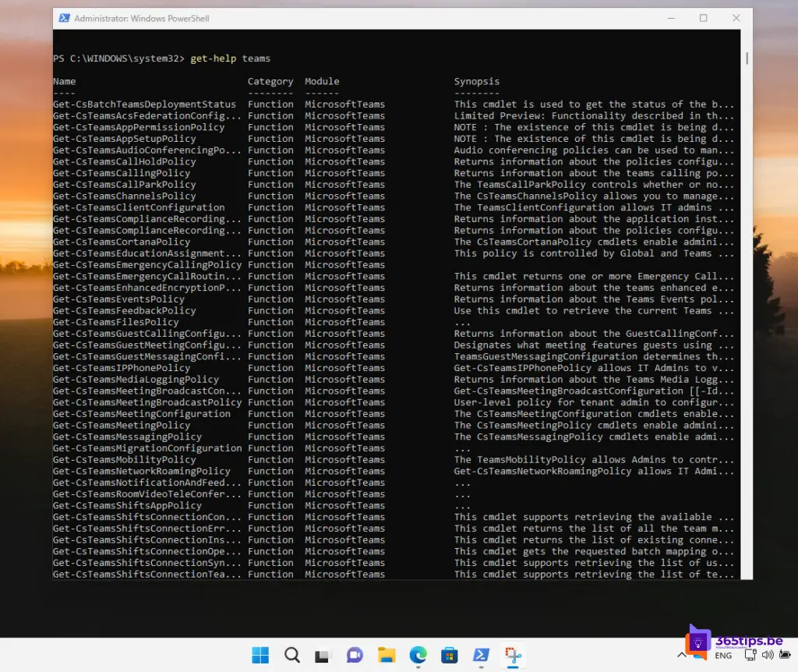Click the PowerShell vertical scrollbar thumb

click(x=747, y=58)
